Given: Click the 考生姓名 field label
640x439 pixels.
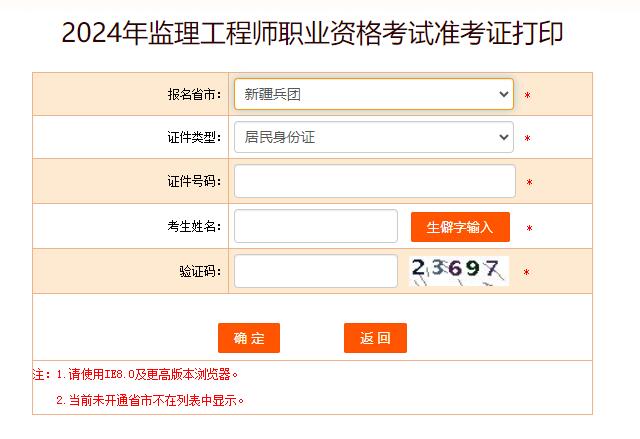Looking at the screenshot, I should [194, 226].
